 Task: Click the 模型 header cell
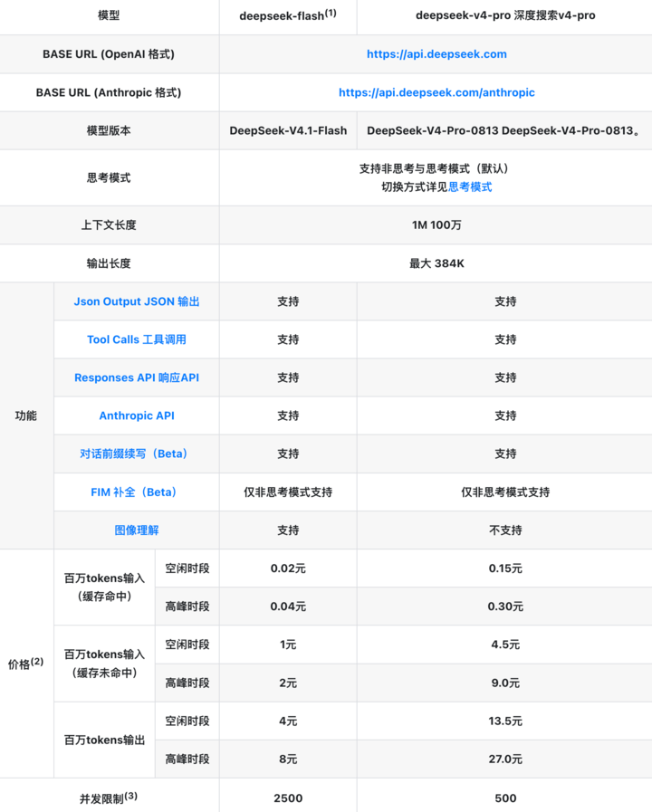(x=109, y=15)
